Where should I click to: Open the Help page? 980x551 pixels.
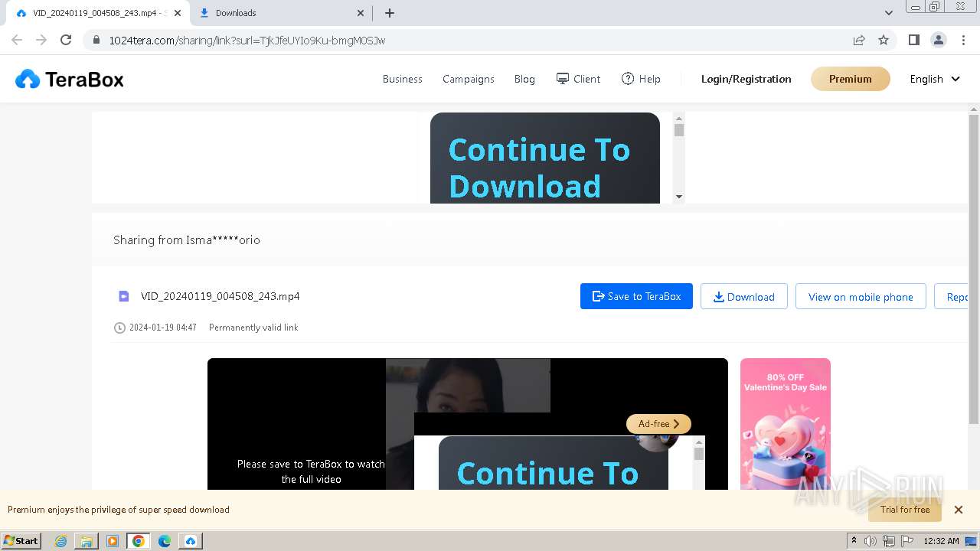(x=641, y=79)
